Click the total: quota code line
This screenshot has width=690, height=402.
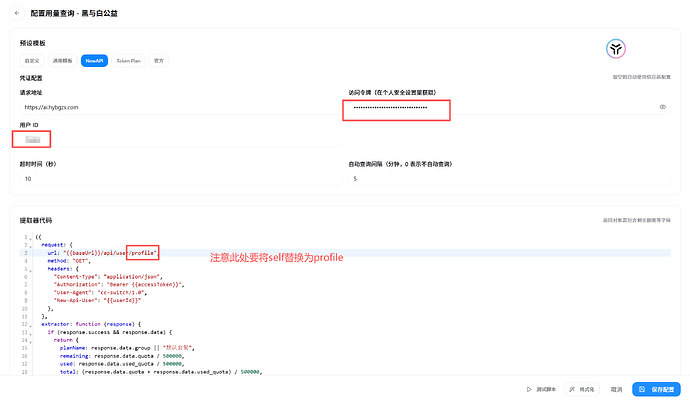(x=161, y=372)
